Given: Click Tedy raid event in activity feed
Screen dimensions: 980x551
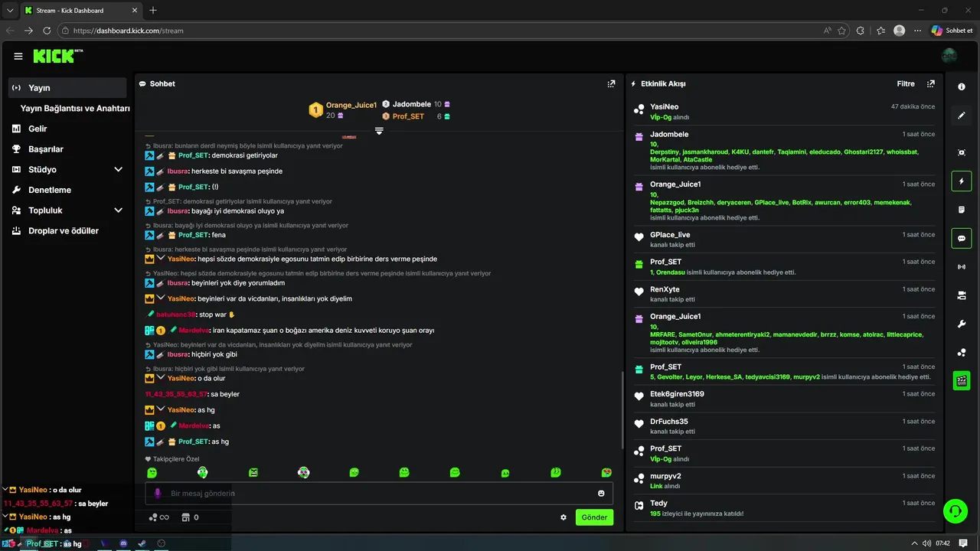Looking at the screenshot, I should (785, 508).
